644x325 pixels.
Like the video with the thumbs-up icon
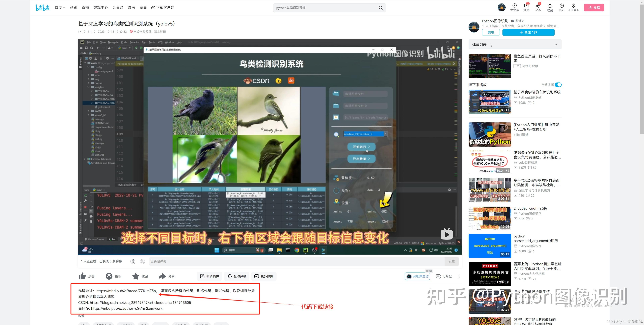83,276
